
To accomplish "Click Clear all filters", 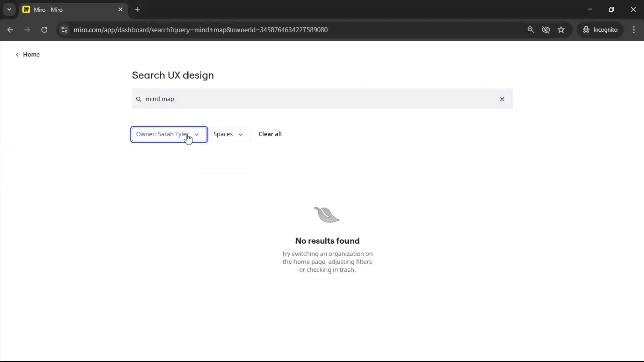I will 270,134.
